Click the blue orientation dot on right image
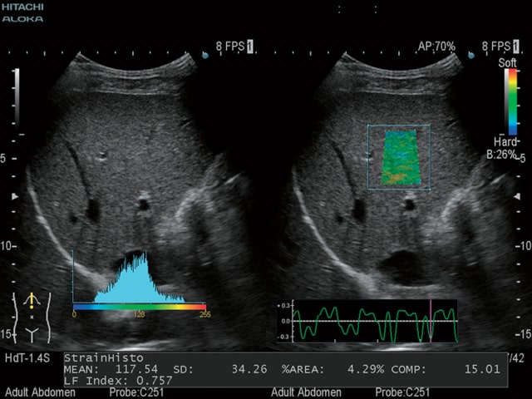The image size is (532, 399). (x=471, y=55)
